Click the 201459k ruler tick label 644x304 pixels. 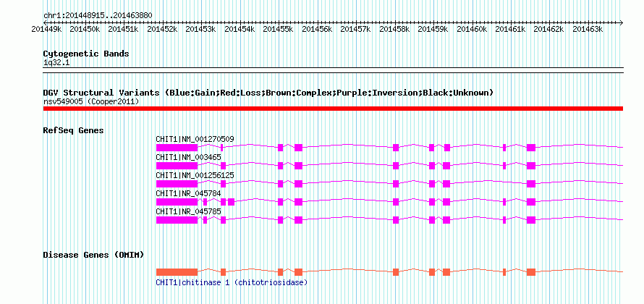point(433,29)
